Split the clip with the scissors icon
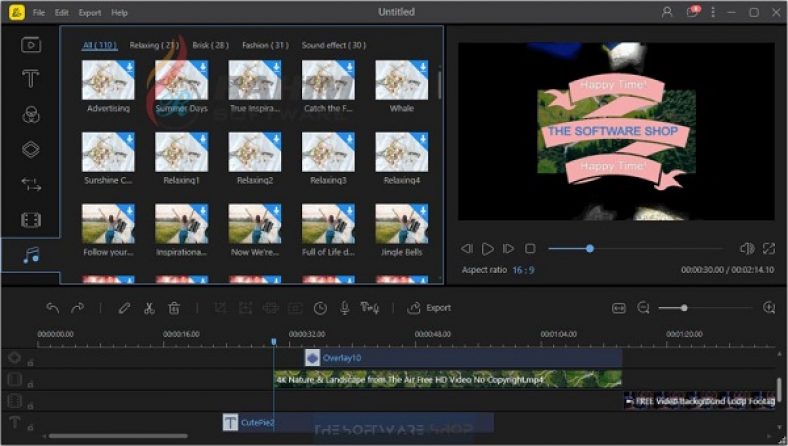Screen dimensions: 788x446 coord(149,308)
